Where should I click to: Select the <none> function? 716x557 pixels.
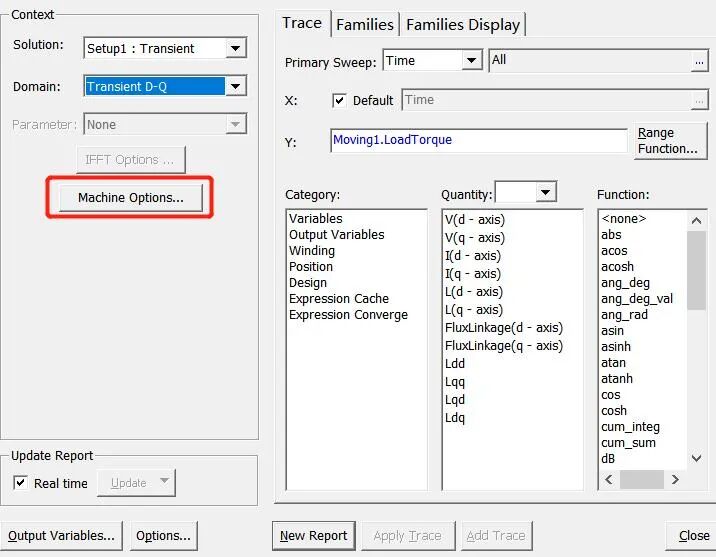click(623, 219)
